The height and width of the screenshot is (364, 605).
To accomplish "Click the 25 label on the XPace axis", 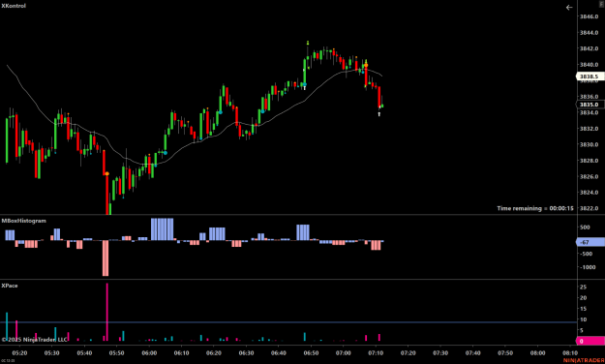I will [x=584, y=288].
